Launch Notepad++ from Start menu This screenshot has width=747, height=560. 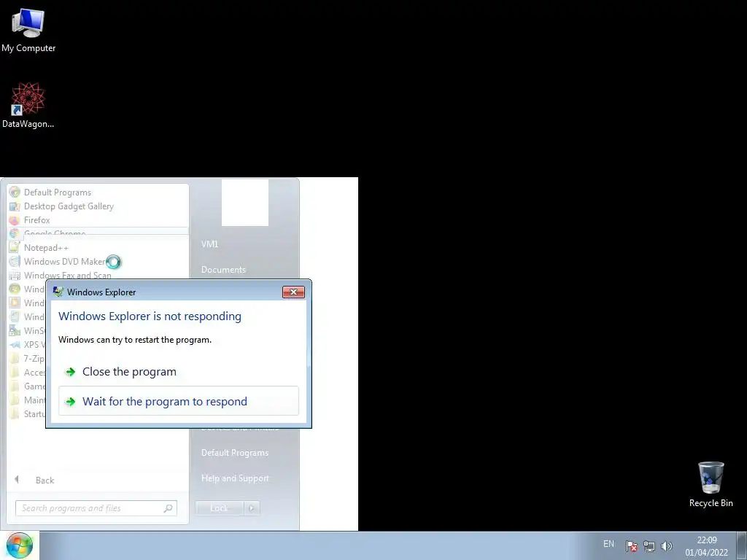coord(46,248)
